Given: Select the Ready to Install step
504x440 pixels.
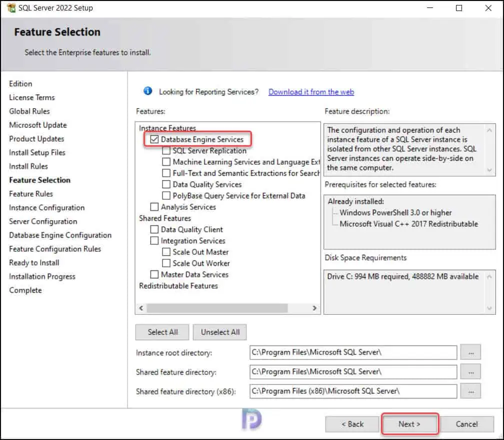Looking at the screenshot, I should pyautogui.click(x=34, y=263).
